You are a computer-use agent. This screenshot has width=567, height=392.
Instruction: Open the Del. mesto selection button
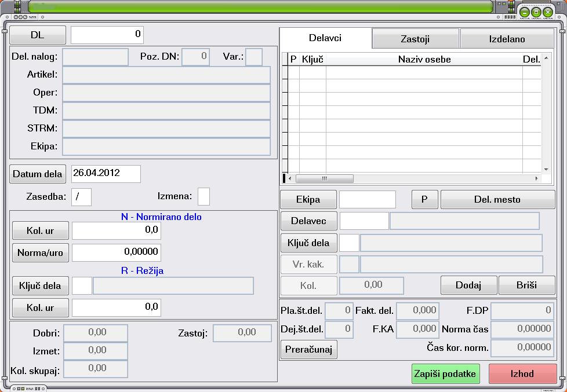[x=497, y=199]
